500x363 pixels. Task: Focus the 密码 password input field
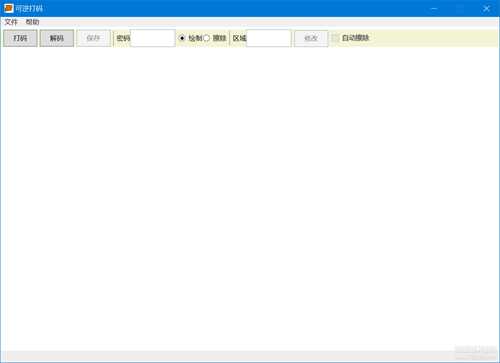coord(153,38)
